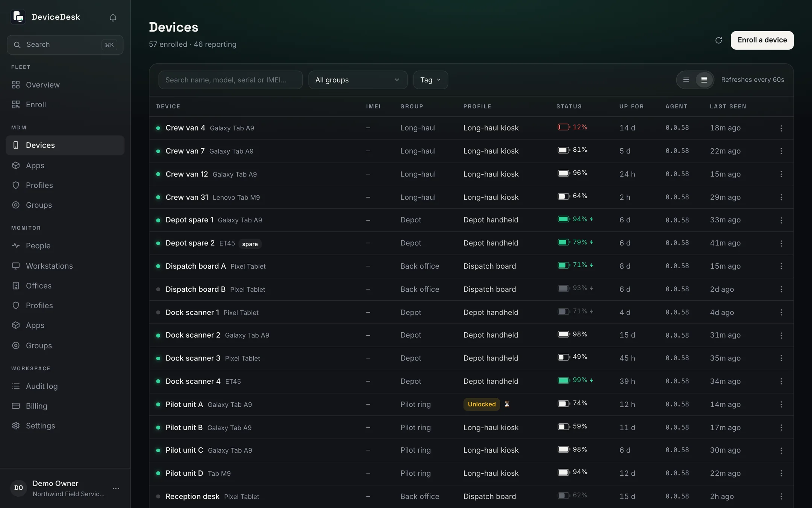The height and width of the screenshot is (508, 812).
Task: Sort by the Last Seen column header
Action: point(728,106)
